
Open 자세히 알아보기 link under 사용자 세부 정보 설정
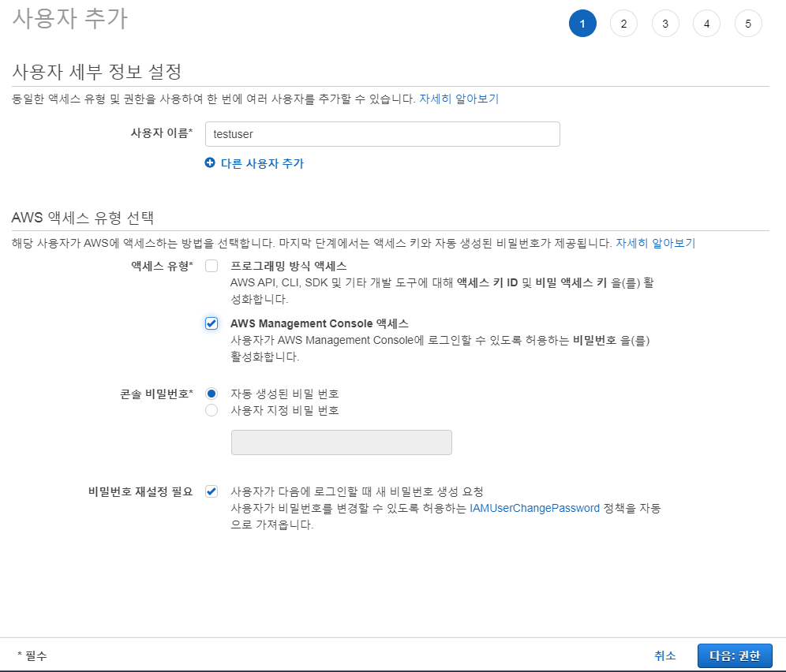click(x=458, y=99)
